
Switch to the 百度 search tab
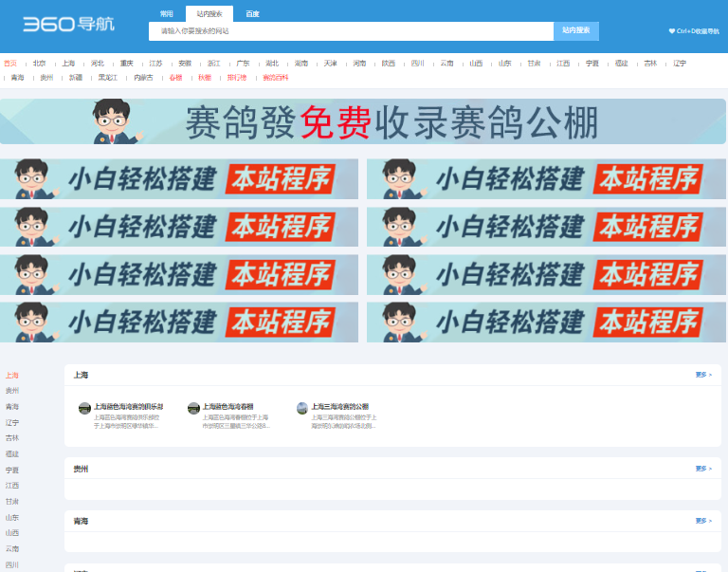pyautogui.click(x=252, y=14)
